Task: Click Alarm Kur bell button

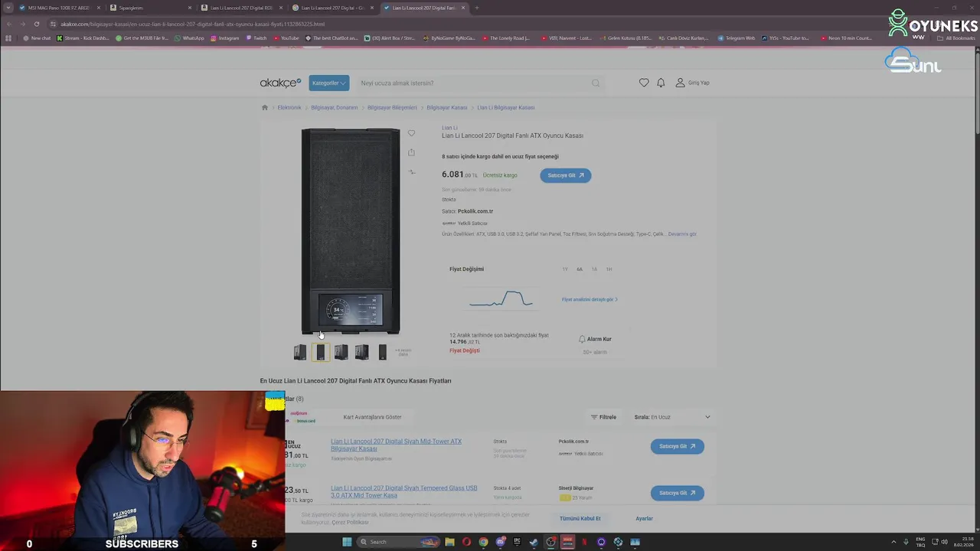Action: [x=595, y=339]
